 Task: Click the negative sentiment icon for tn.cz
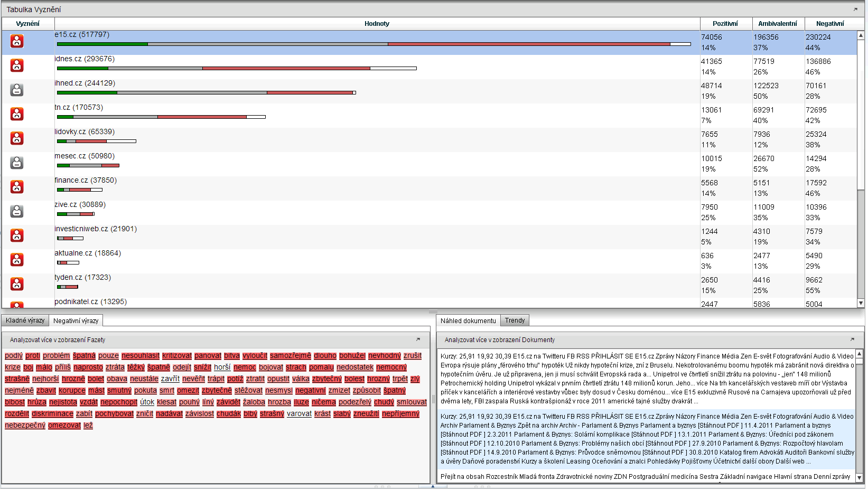coord(17,114)
